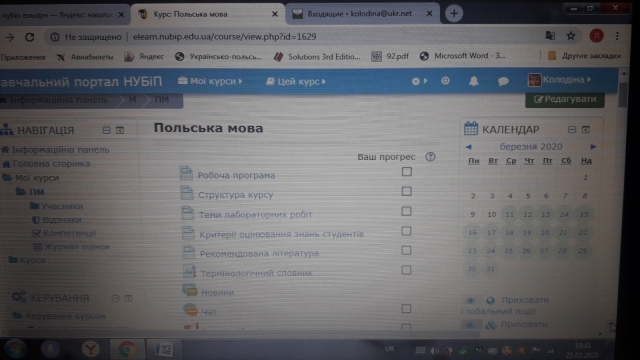This screenshot has height=360, width=640.
Task: Tick the Структура курсу completion checkbox
Action: [407, 191]
